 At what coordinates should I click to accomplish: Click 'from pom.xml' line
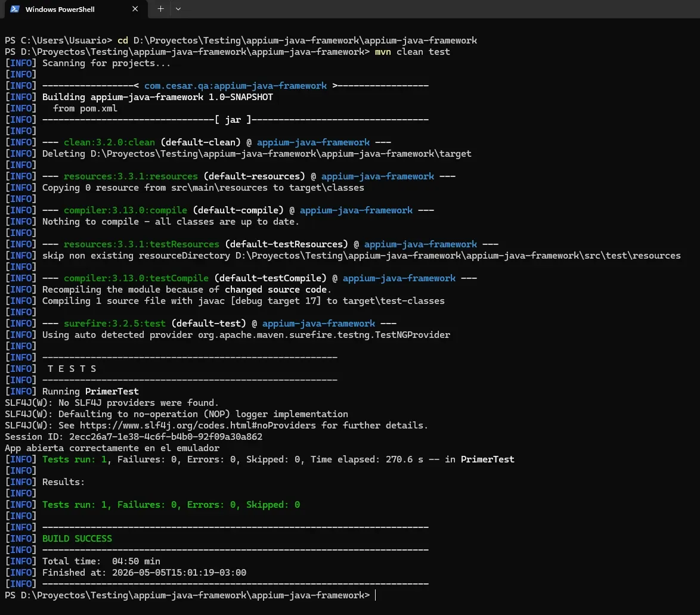click(x=85, y=108)
